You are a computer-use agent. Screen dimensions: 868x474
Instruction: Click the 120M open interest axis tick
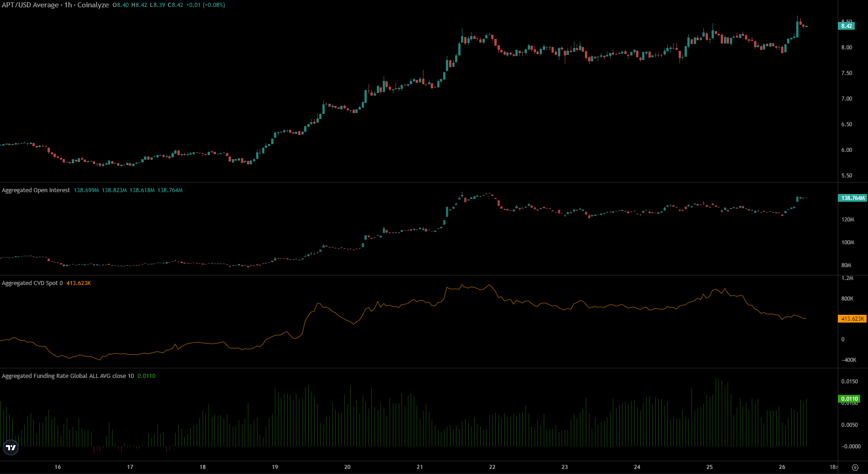tap(847, 220)
